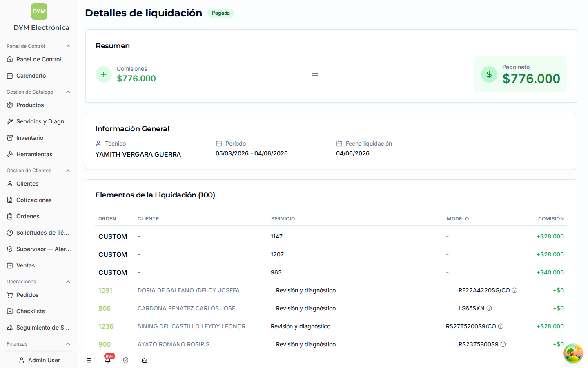The width and height of the screenshot is (588, 368).
Task: Go to Inventario in sidebar
Action: pos(39,138)
